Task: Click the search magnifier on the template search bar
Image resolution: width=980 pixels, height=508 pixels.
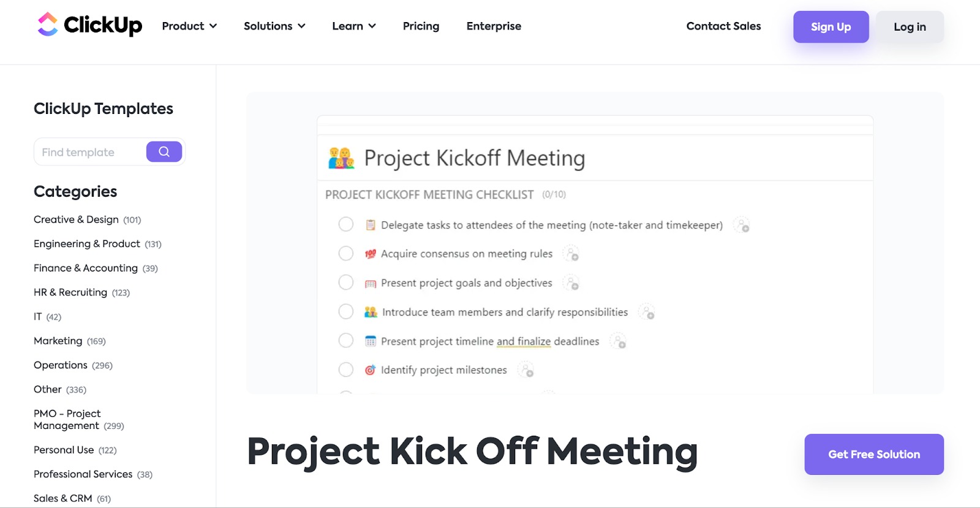Action: click(x=164, y=151)
